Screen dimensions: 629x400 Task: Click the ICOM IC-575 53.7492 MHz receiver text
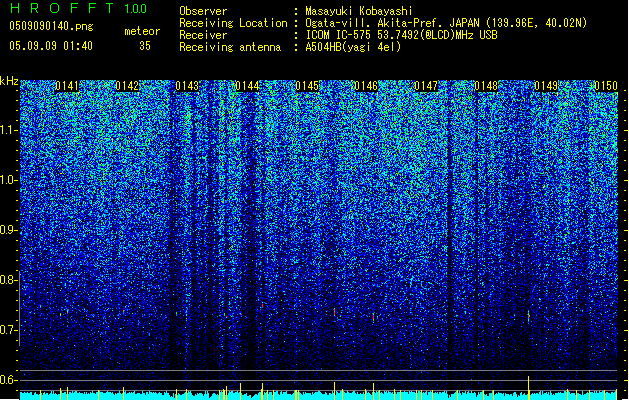point(401,35)
